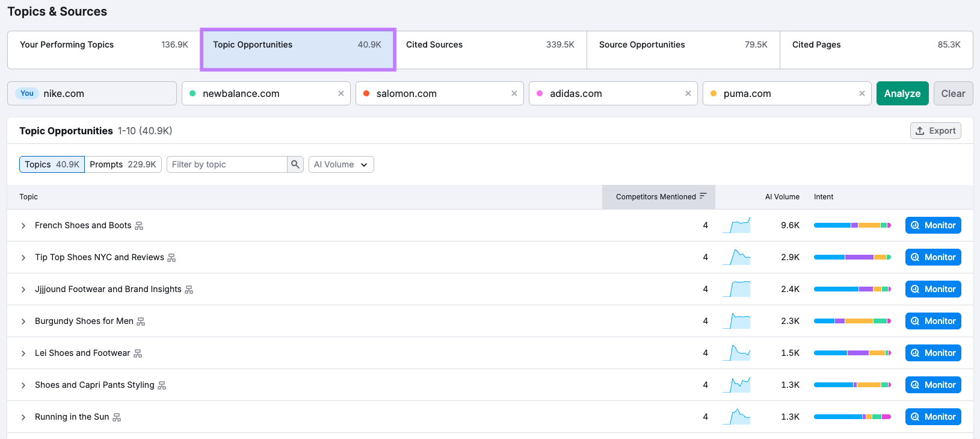Sort by Competitors Mentioned column header
The height and width of the screenshot is (439, 980).
[659, 197]
